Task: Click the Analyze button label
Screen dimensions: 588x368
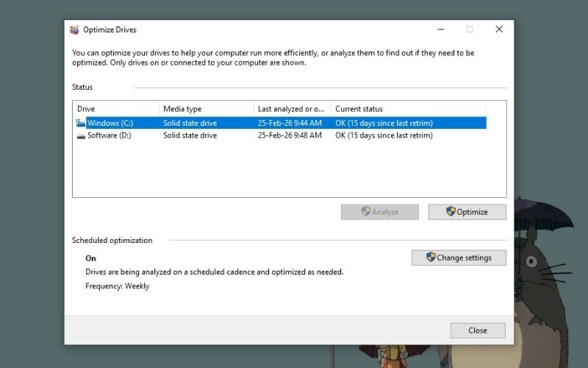Action: pos(385,212)
